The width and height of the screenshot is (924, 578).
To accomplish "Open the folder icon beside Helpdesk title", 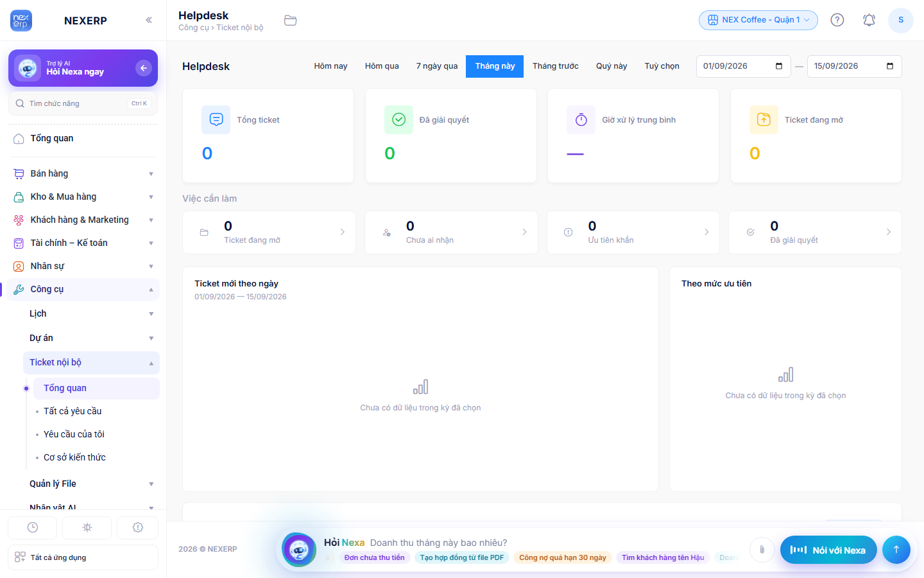I will coord(291,21).
